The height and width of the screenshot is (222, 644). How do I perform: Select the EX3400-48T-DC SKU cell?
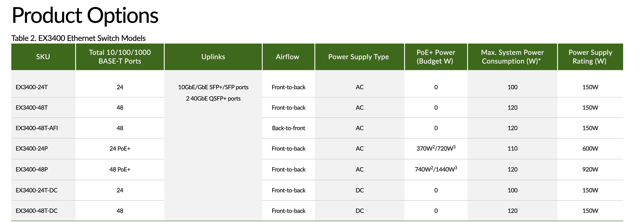[37, 211]
